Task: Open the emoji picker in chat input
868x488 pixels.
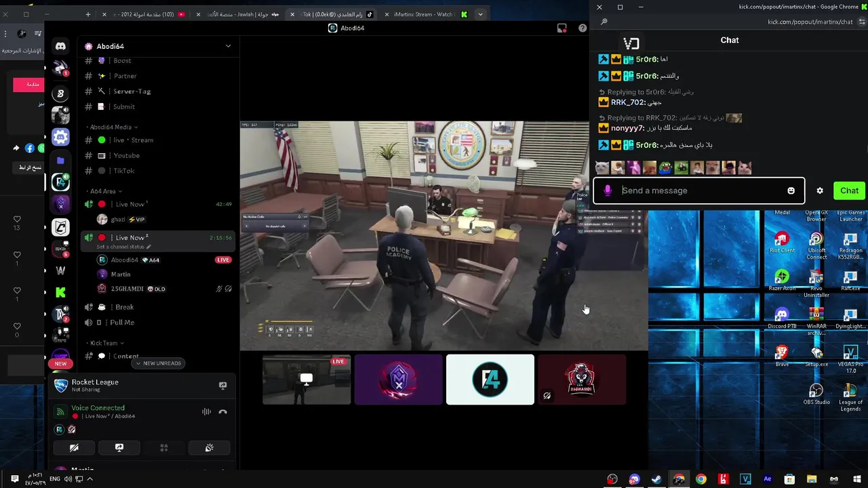Action: [791, 190]
